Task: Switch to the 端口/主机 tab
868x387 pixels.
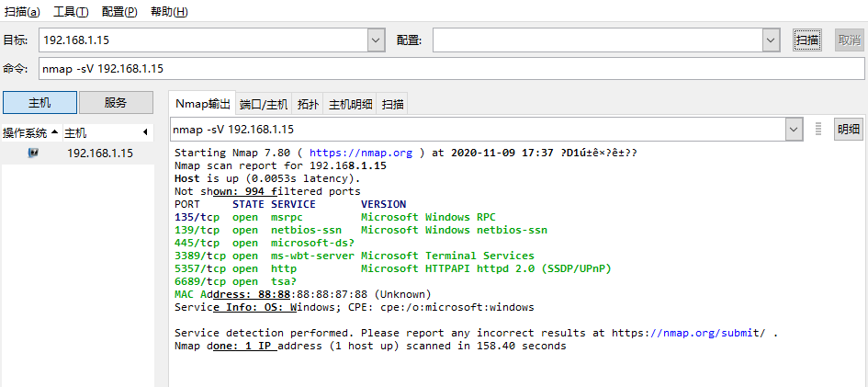Action: 264,104
